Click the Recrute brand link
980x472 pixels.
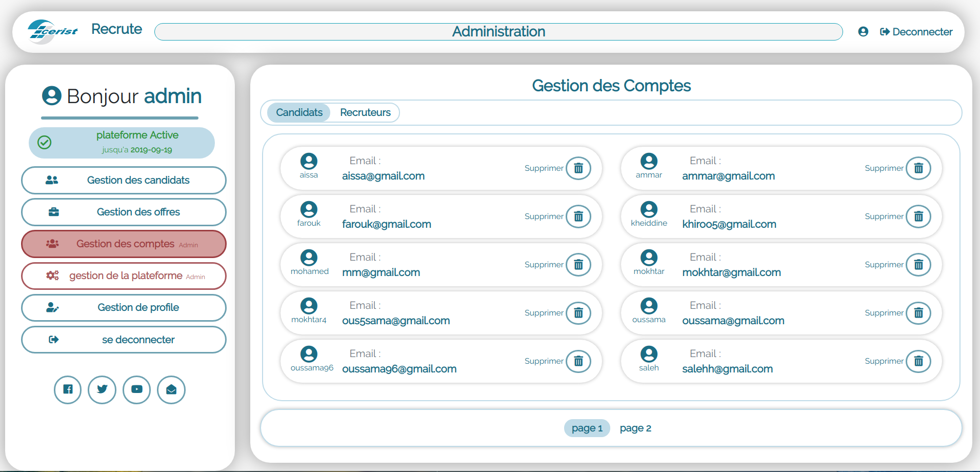pyautogui.click(x=116, y=29)
